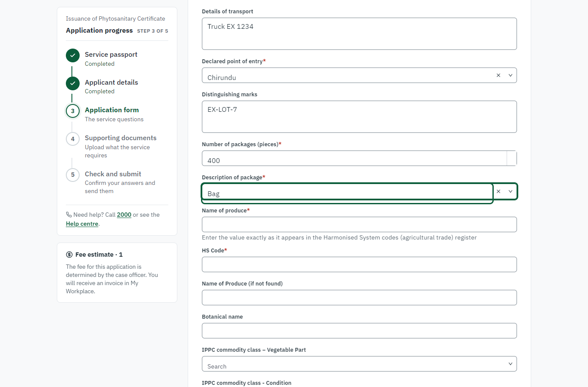Click the Harmonised System codes hint text

(x=339, y=237)
